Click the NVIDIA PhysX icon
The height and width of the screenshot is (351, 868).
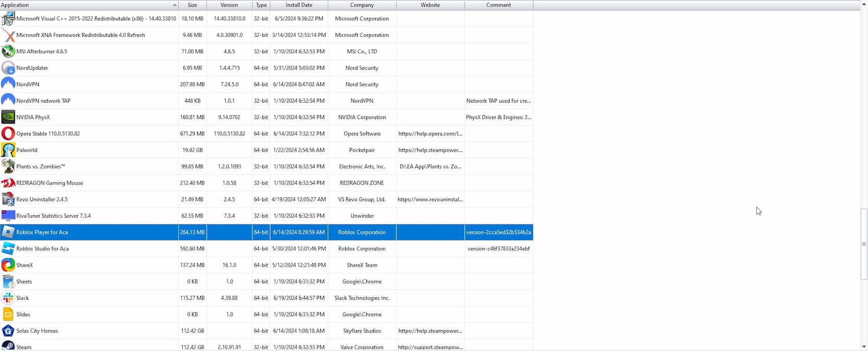(8, 117)
